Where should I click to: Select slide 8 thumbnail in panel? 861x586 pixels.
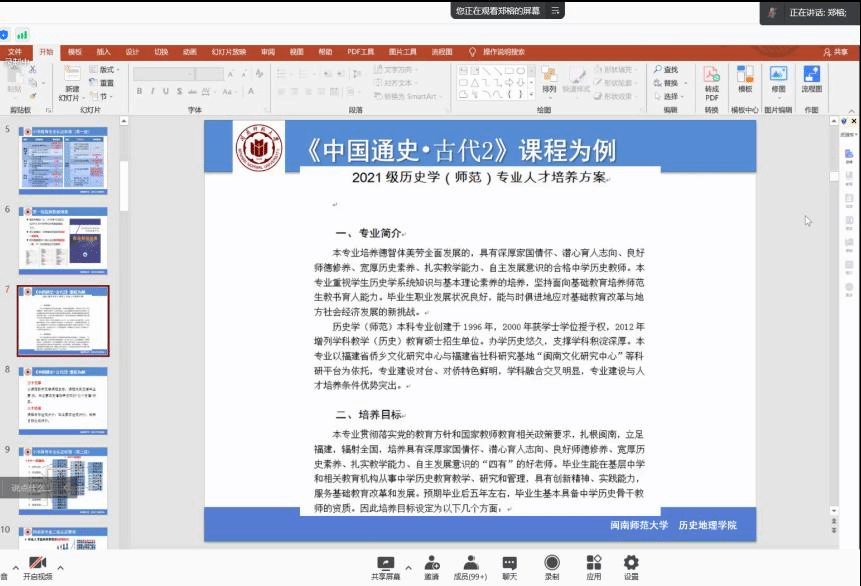[63, 396]
